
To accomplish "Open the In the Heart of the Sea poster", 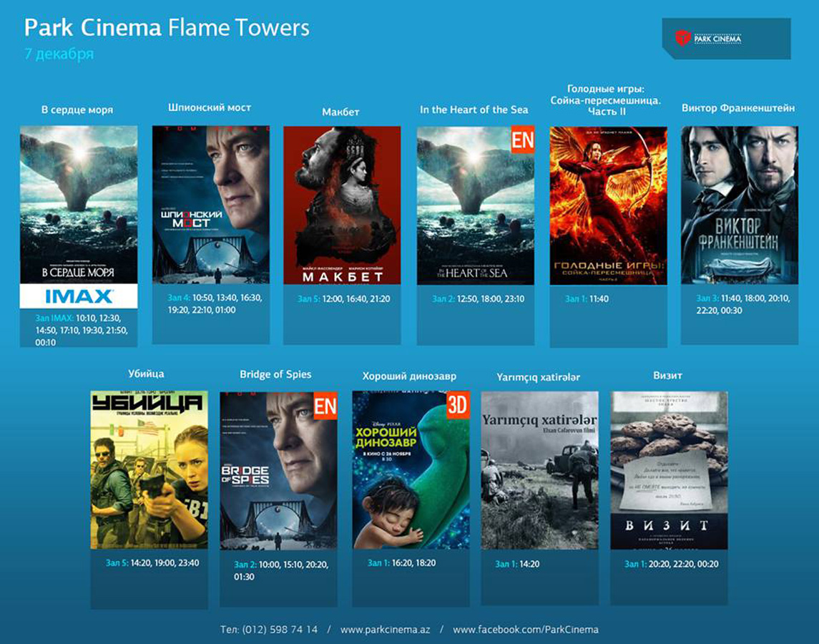I will point(476,205).
